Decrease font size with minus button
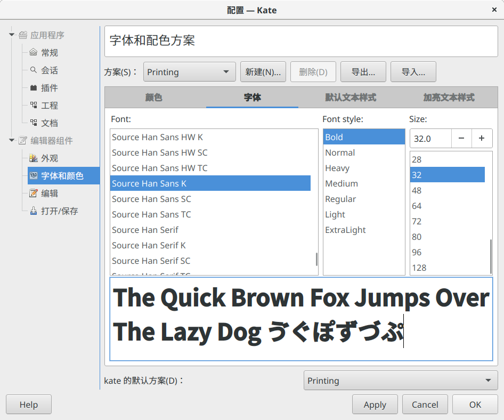 [461, 138]
